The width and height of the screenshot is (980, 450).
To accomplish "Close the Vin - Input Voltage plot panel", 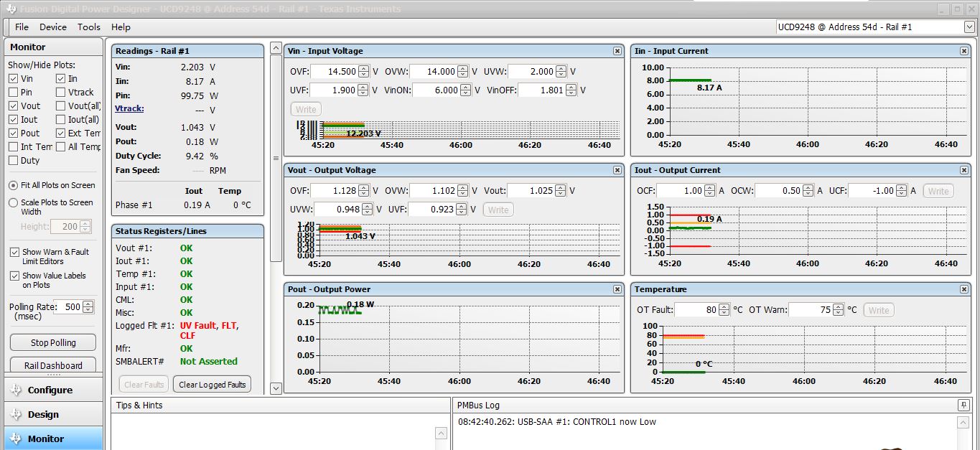I will coord(617,51).
